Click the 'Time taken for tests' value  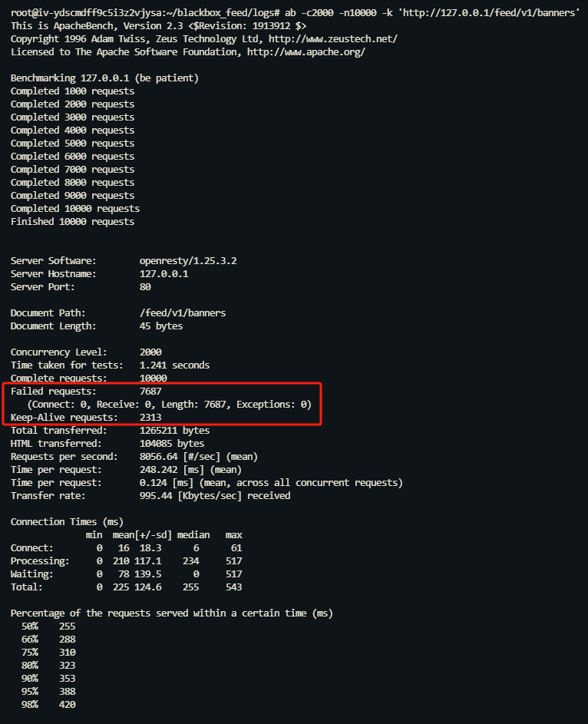coord(174,365)
